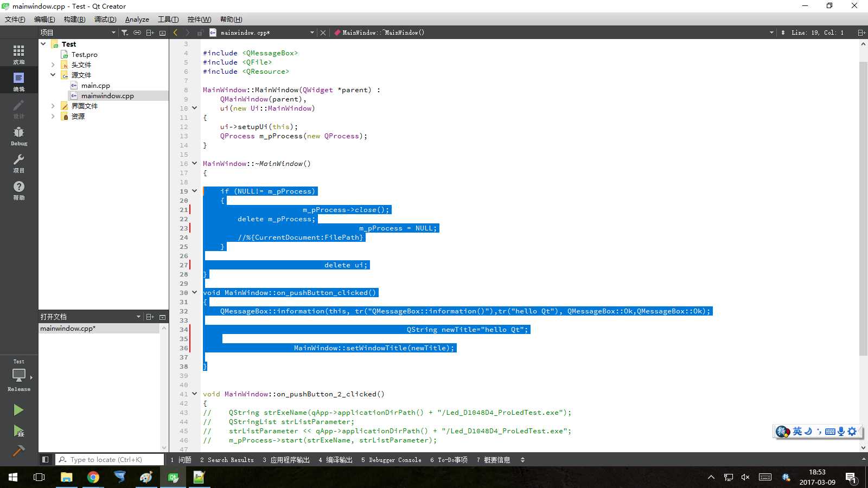Screen dimensions: 868x488
Task: Open the 编辑(E) menu
Action: [44, 20]
